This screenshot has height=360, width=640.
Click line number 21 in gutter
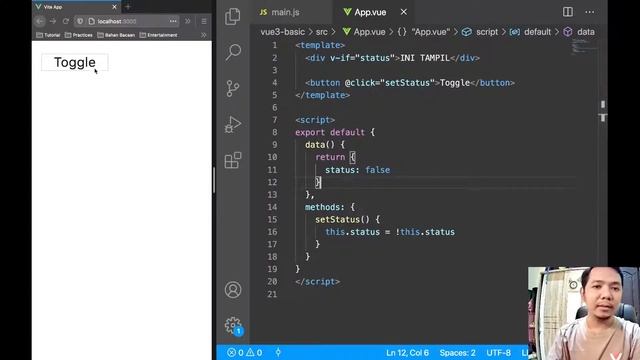tap(272, 294)
